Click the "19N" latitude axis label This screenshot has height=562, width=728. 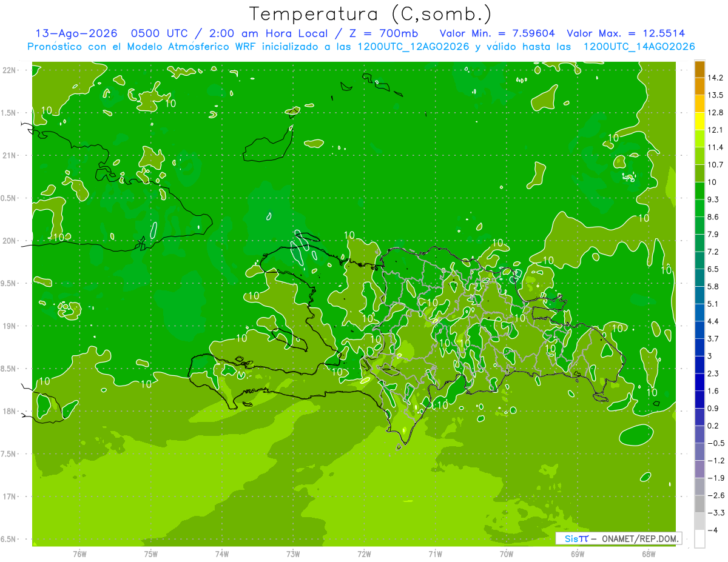click(x=9, y=326)
